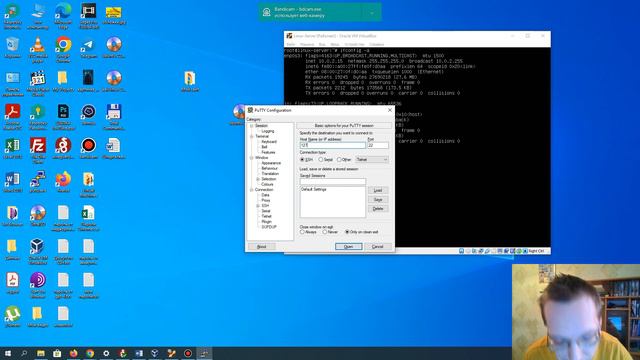This screenshot has width=640, height=360.
Task: Click the Cancel button in PuTTY
Action: [x=378, y=247]
